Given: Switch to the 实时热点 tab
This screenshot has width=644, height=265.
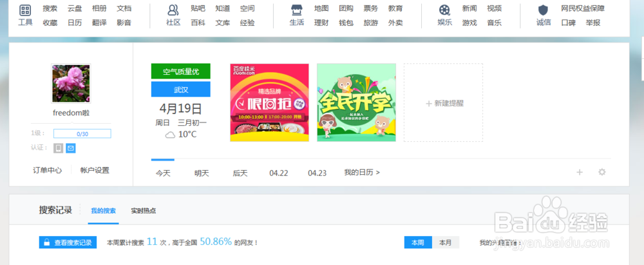Looking at the screenshot, I should 144,211.
